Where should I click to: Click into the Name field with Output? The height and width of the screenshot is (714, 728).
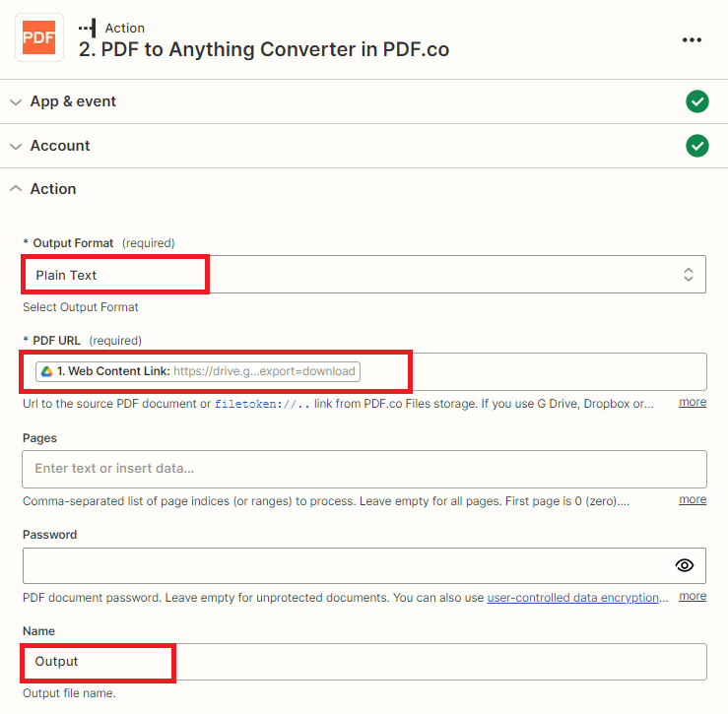[364, 662]
